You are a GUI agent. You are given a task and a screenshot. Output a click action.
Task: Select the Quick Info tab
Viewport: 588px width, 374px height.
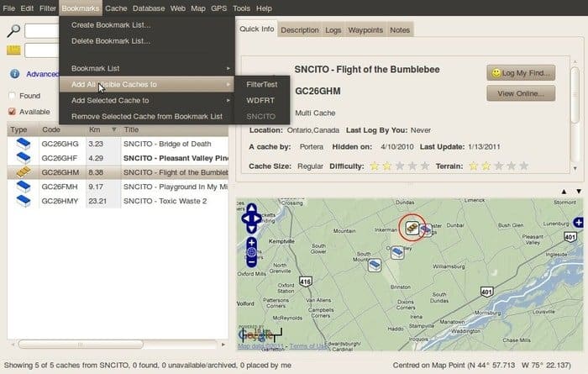257,29
